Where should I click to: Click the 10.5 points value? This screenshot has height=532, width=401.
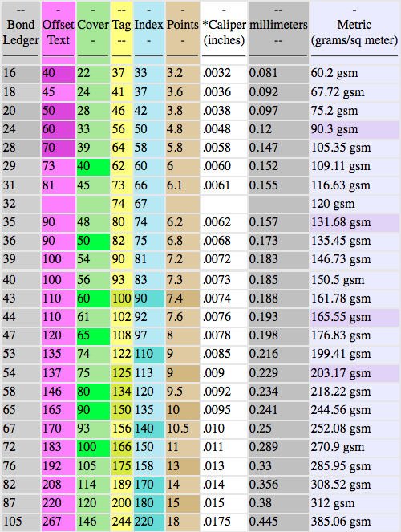click(178, 428)
